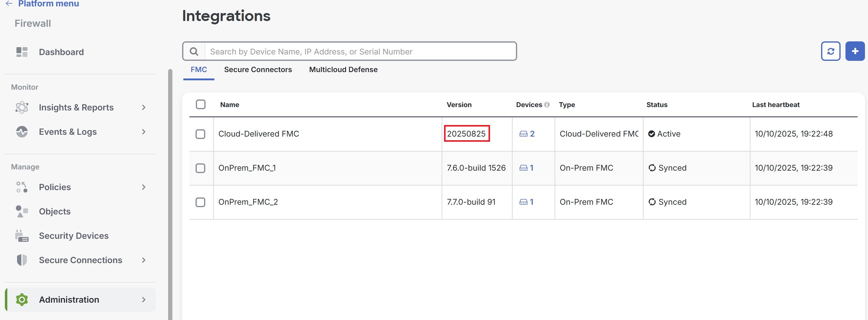Expand the Secure Connections submenu chevron
The image size is (868, 320).
(144, 260)
